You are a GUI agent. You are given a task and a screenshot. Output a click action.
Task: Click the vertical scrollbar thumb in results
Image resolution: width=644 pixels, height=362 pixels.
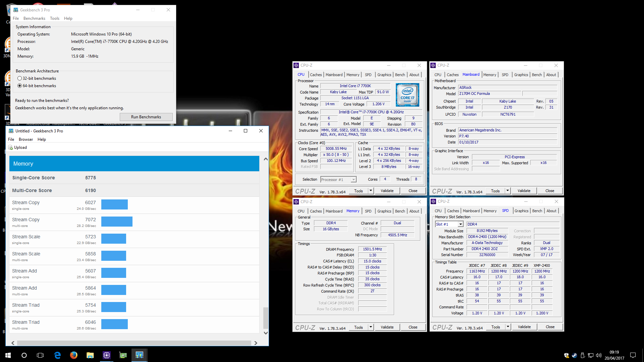266,318
